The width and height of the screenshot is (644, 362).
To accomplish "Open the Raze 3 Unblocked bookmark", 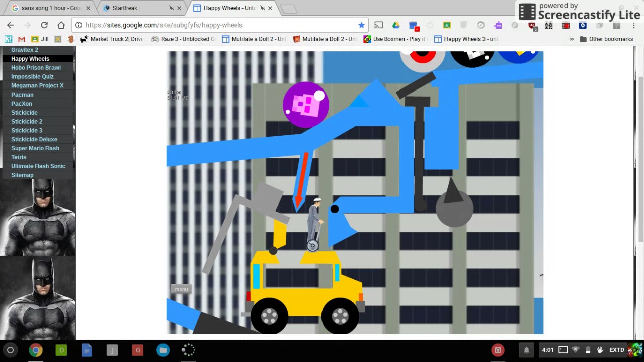I will [183, 39].
